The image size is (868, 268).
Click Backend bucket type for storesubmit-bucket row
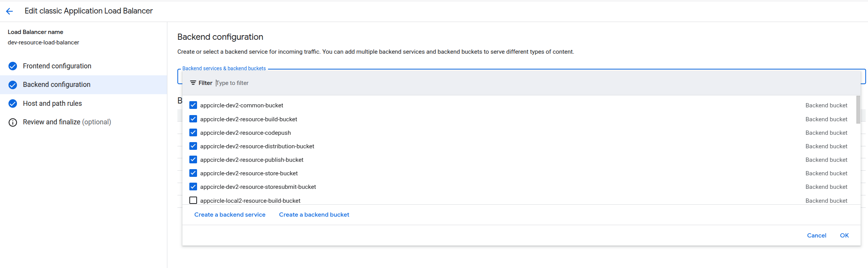pyautogui.click(x=826, y=187)
